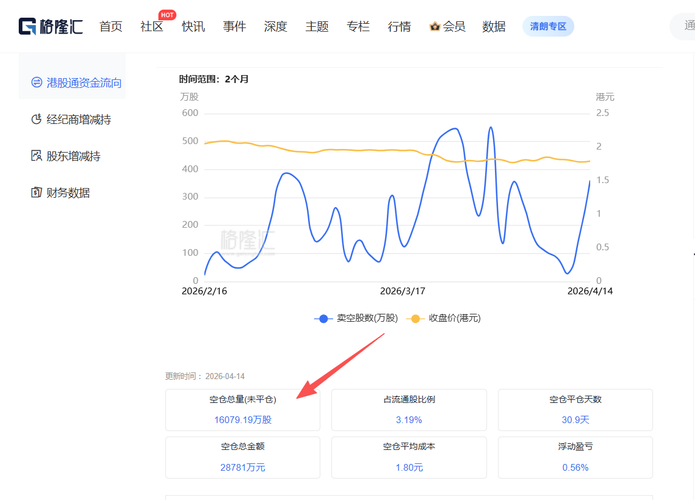Click the 更新时间: 2026-04-14 text
The image size is (695, 500).
(205, 376)
